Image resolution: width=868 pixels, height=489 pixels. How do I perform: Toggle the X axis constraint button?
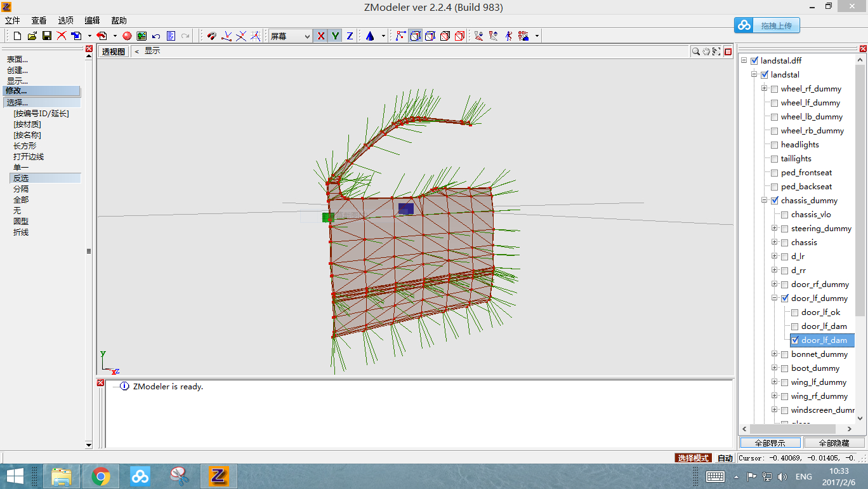click(x=320, y=36)
